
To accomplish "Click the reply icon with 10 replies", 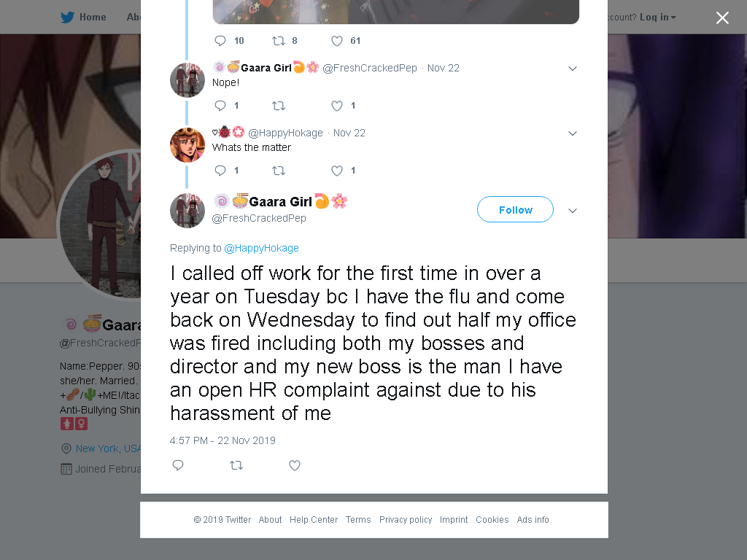I will (220, 41).
